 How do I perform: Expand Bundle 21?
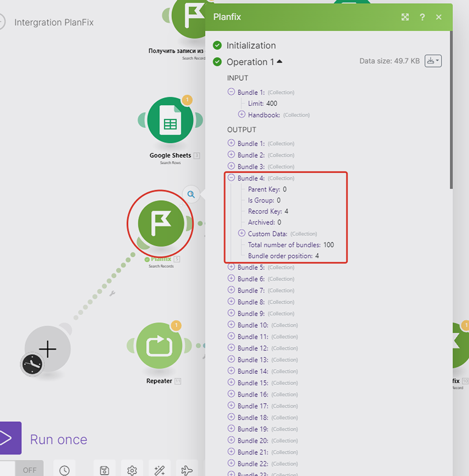pos(231,451)
